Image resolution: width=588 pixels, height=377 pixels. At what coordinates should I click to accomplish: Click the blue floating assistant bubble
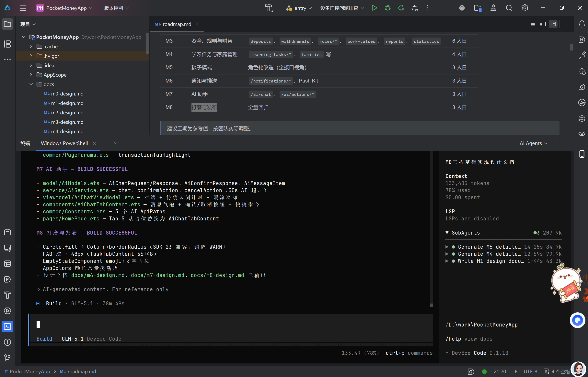click(577, 320)
